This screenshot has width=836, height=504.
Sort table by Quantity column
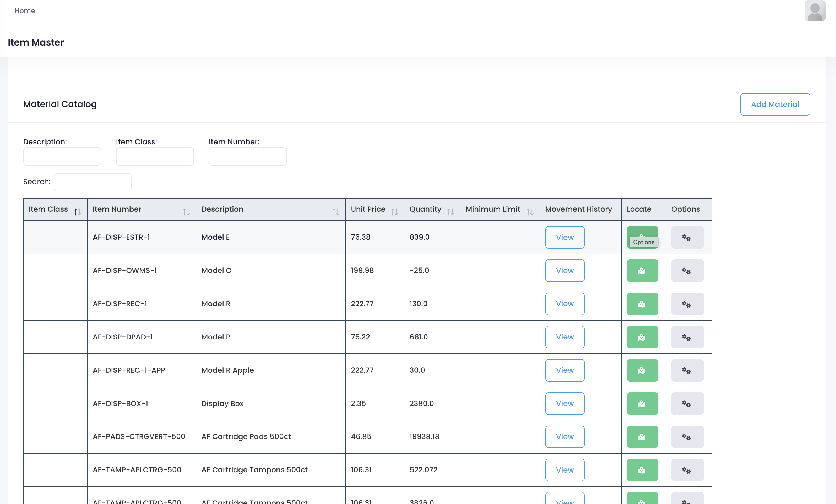pos(450,212)
